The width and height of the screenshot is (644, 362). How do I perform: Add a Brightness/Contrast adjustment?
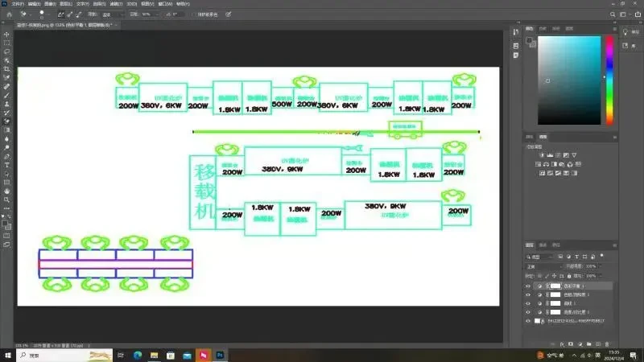pyautogui.click(x=542, y=155)
